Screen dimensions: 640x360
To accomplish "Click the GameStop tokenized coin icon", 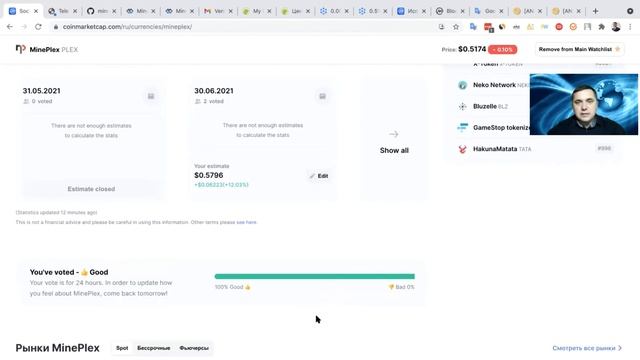I will point(462,128).
